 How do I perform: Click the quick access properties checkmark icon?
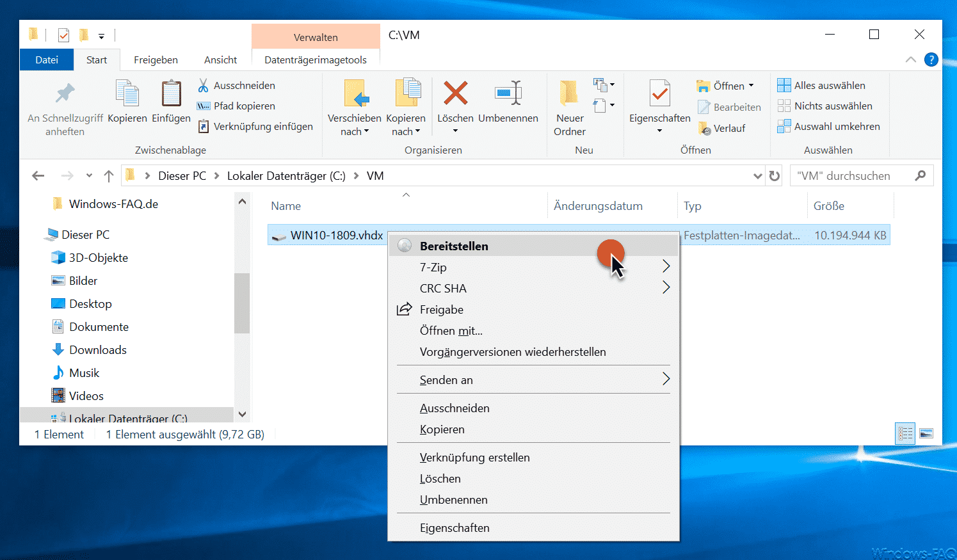[x=63, y=35]
